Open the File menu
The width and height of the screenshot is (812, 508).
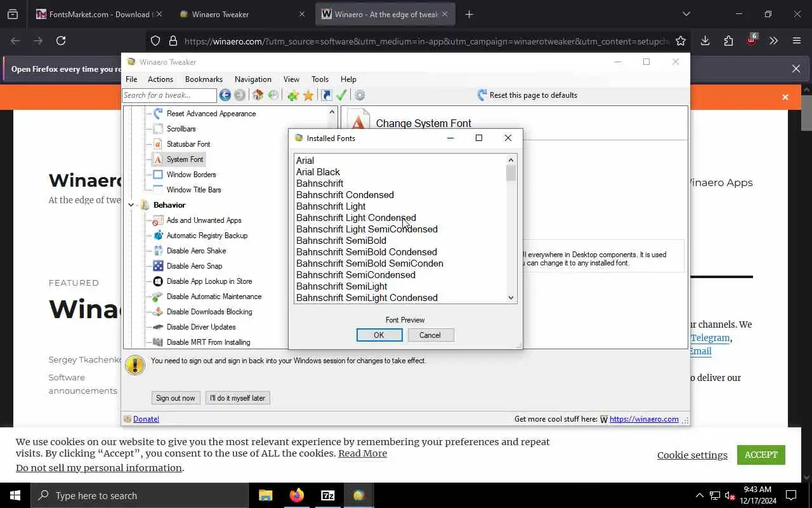pos(131,79)
